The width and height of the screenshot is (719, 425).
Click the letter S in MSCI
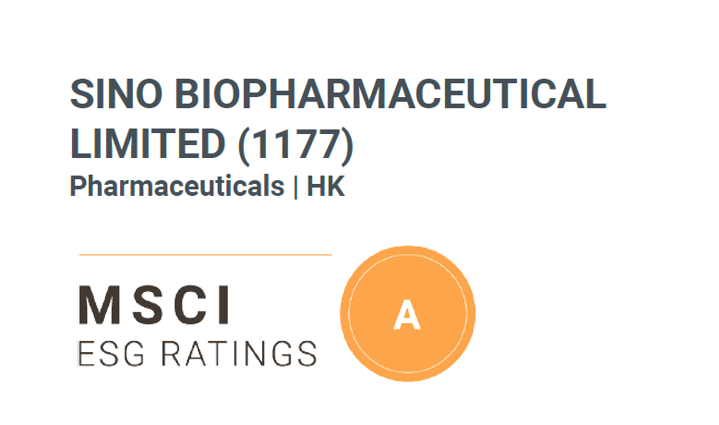tap(143, 306)
